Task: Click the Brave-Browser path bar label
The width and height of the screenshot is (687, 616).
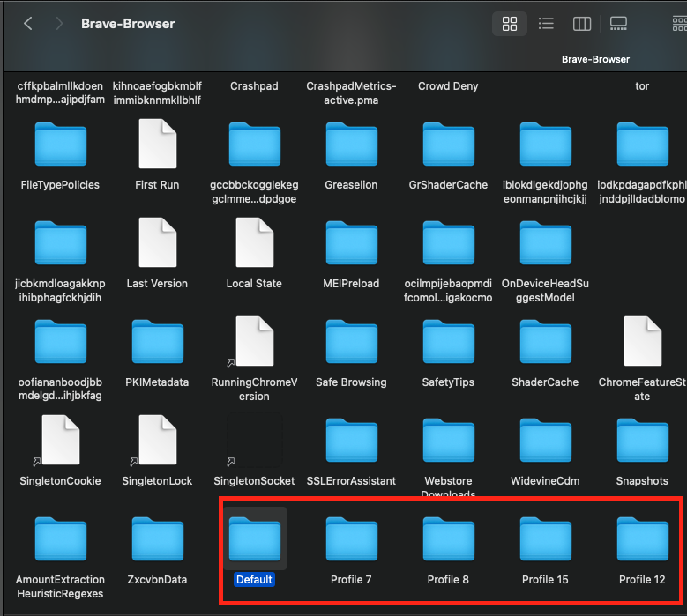Action: [x=595, y=59]
